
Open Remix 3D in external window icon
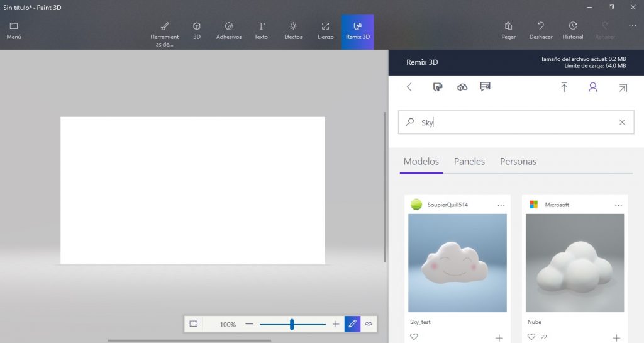click(623, 87)
